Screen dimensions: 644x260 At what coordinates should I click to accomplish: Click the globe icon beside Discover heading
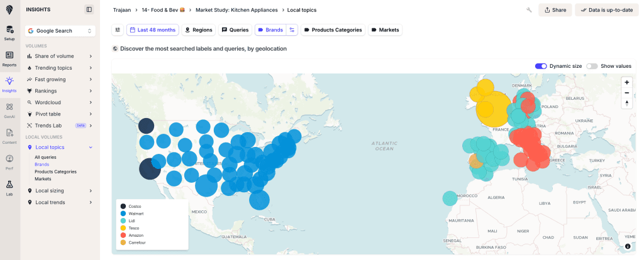click(x=116, y=49)
